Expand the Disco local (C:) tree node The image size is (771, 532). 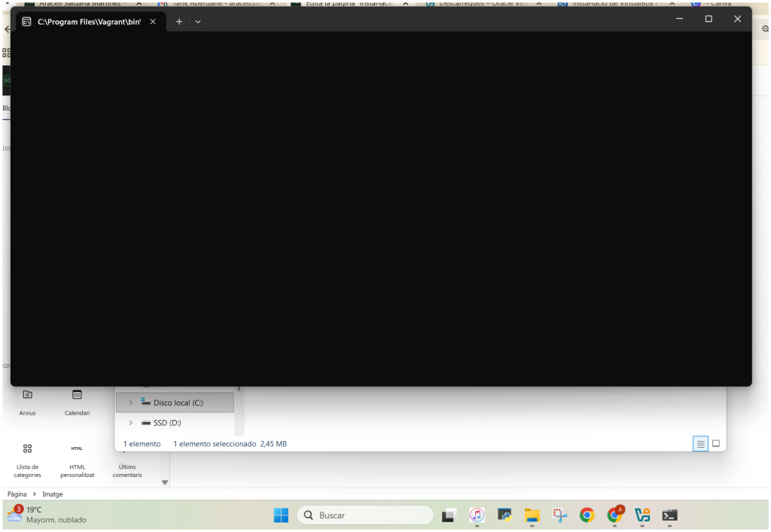tap(130, 403)
